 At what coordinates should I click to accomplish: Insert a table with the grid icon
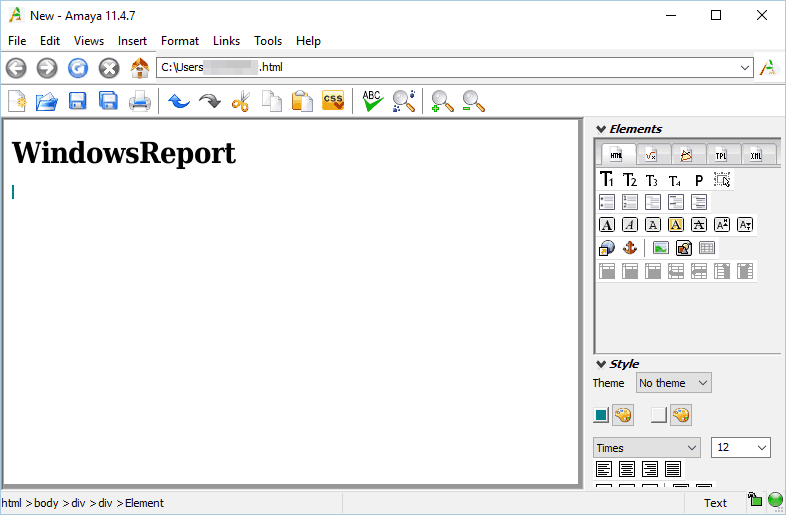tap(707, 248)
